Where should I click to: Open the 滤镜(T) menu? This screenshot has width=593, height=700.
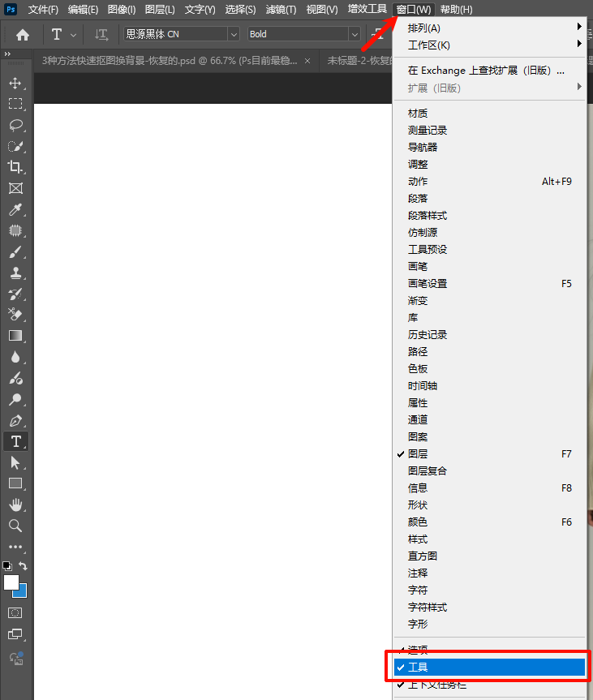point(281,10)
